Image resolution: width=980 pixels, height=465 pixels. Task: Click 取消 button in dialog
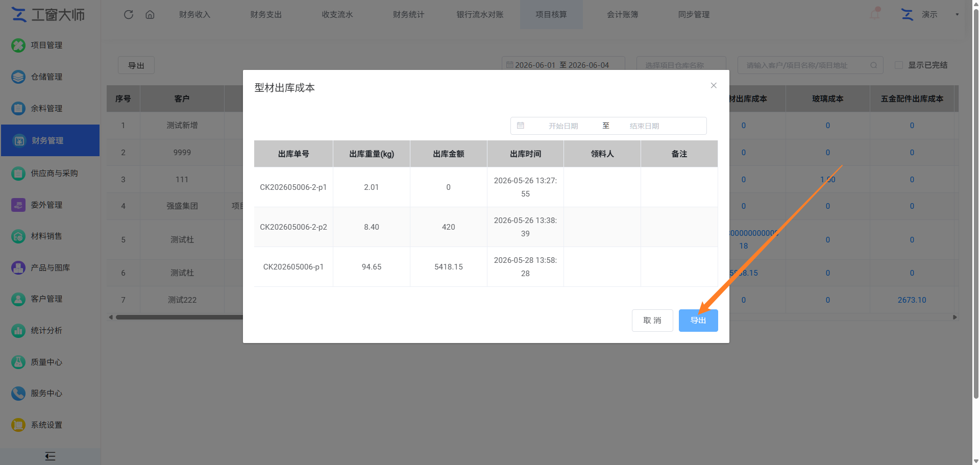tap(652, 321)
